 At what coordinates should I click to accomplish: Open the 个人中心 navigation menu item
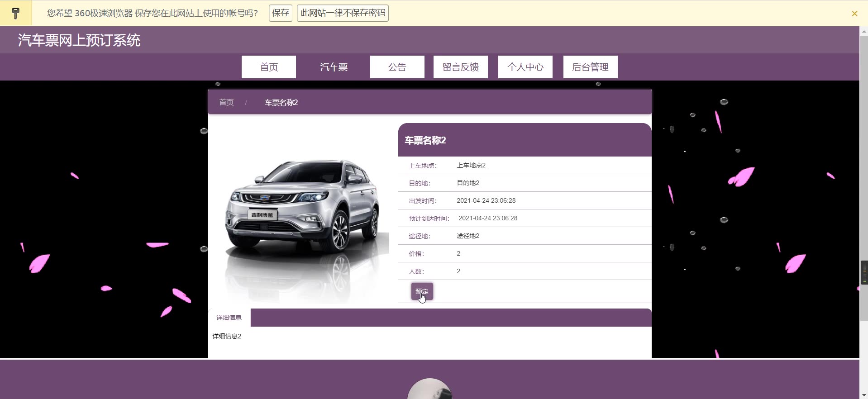(x=525, y=67)
